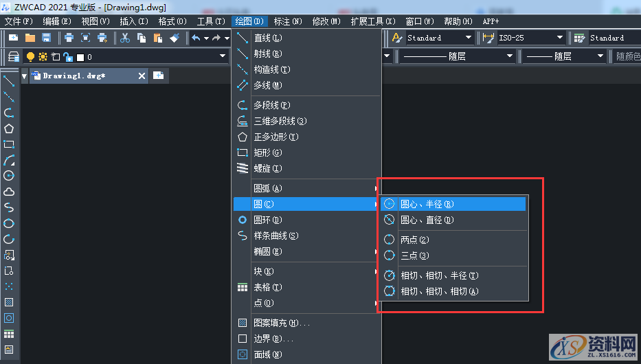Choose 相切、相切、半径(T) option
This screenshot has height=364, width=641.
pos(453,275)
